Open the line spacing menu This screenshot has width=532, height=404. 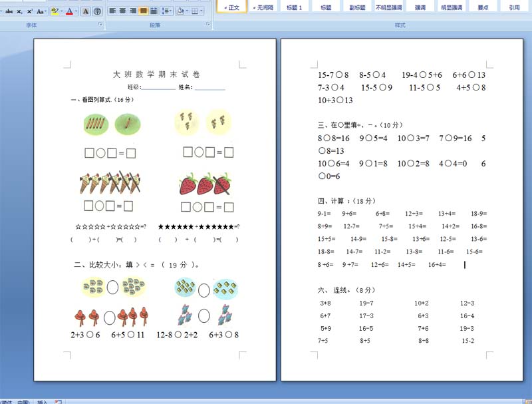click(167, 11)
